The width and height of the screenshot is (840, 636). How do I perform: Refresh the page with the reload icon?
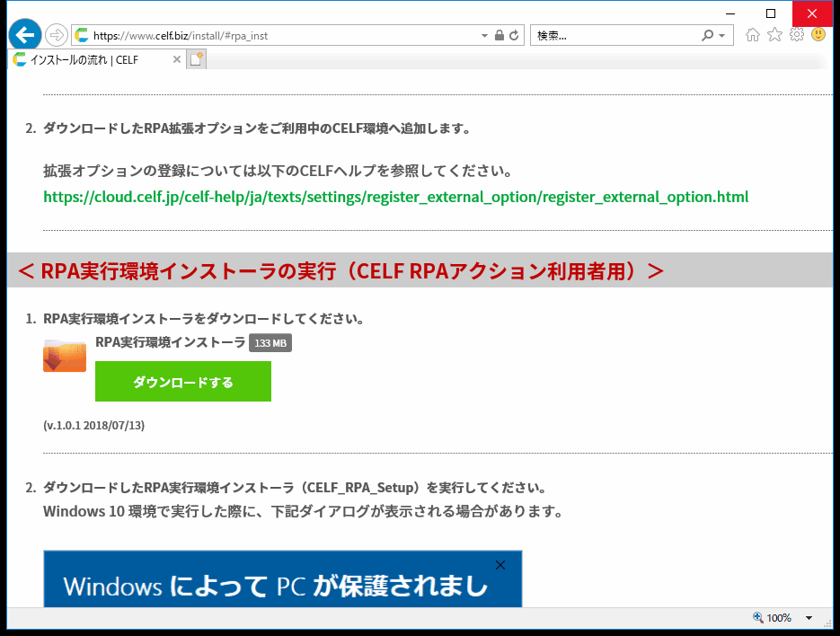pyautogui.click(x=514, y=36)
